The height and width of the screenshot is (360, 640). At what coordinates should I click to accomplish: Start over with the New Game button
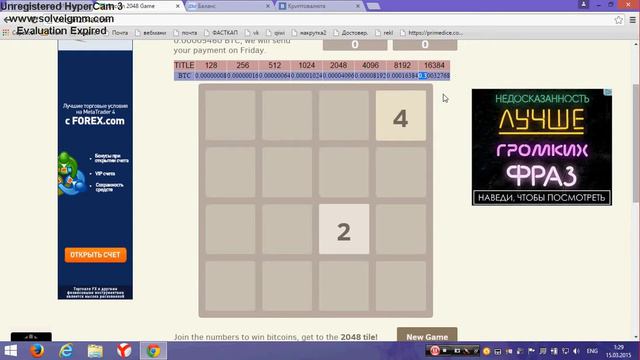427,335
